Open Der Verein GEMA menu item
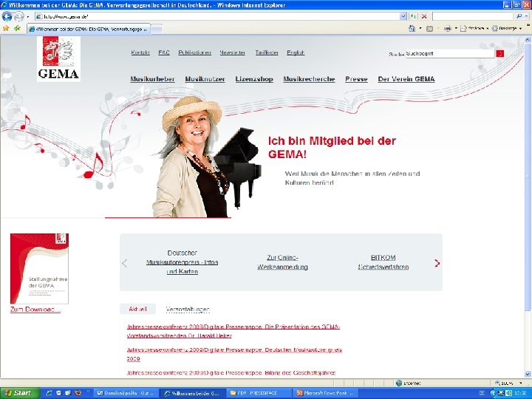This screenshot has height=399, width=532. [406, 79]
